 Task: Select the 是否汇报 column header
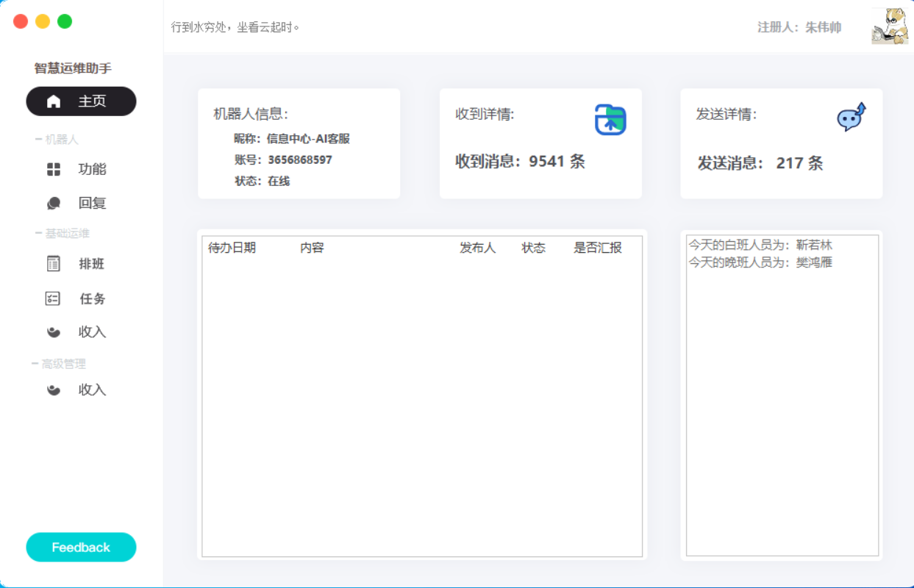pos(597,248)
